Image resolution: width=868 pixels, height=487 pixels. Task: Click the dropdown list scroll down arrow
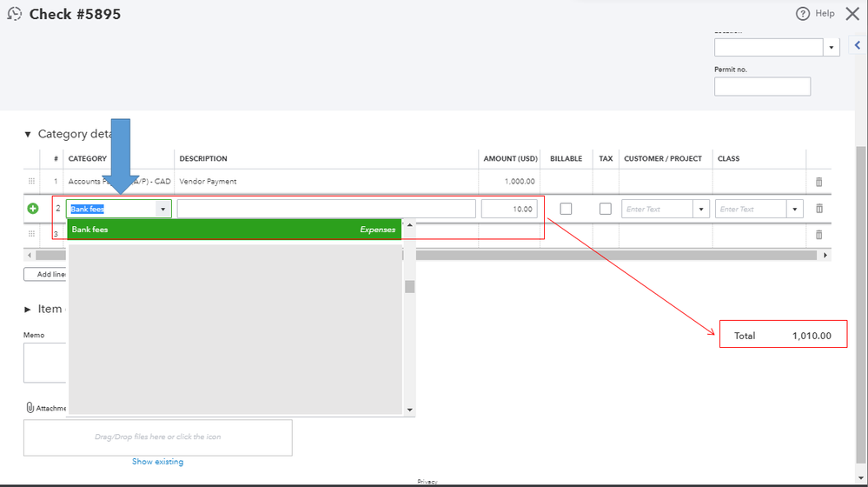click(409, 410)
